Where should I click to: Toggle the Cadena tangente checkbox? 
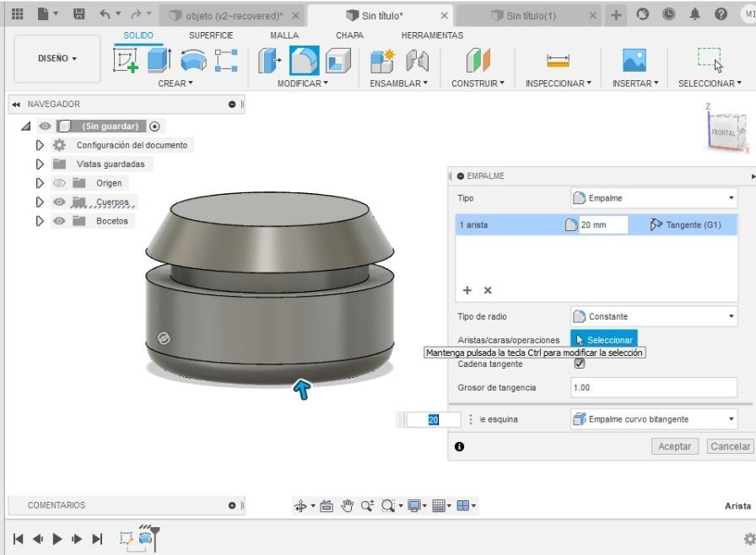[580, 364]
